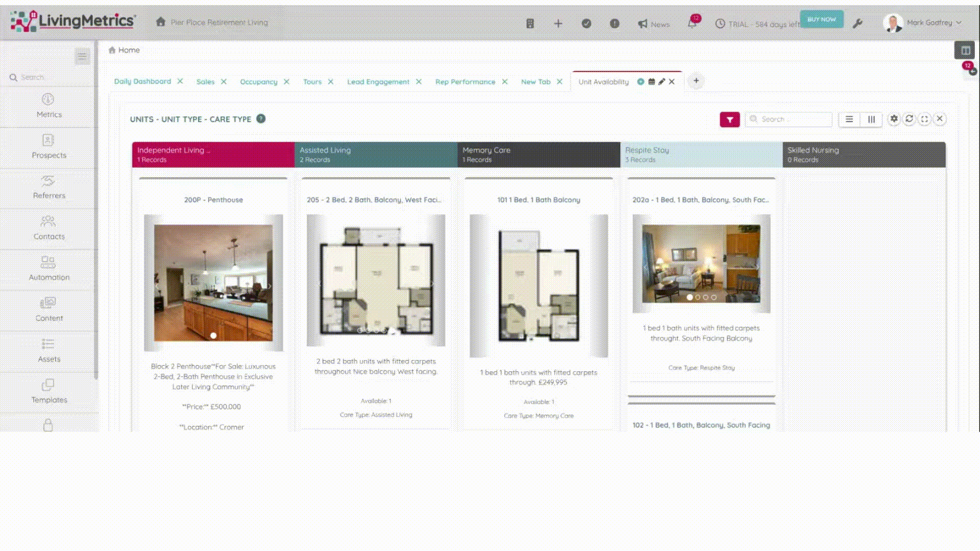This screenshot has width=980, height=551.
Task: Switch to column kanban view
Action: [x=871, y=119]
